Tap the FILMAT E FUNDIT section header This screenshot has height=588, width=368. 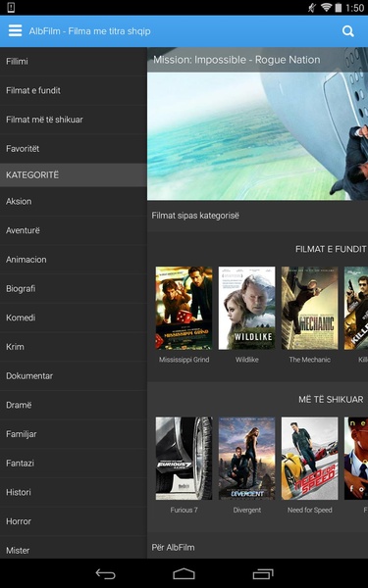click(x=331, y=249)
